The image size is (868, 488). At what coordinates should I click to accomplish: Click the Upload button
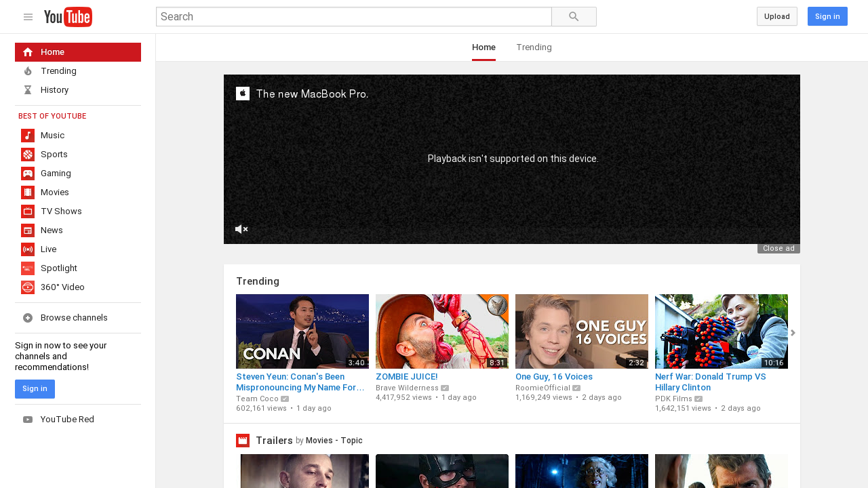click(x=776, y=16)
